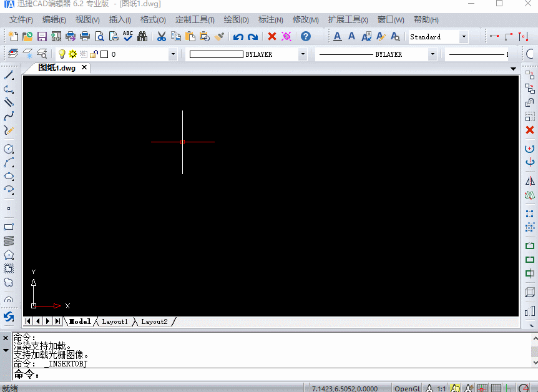Screen dimensions: 538x392
Task: Select the Rectangle tool
Action: click(9, 227)
